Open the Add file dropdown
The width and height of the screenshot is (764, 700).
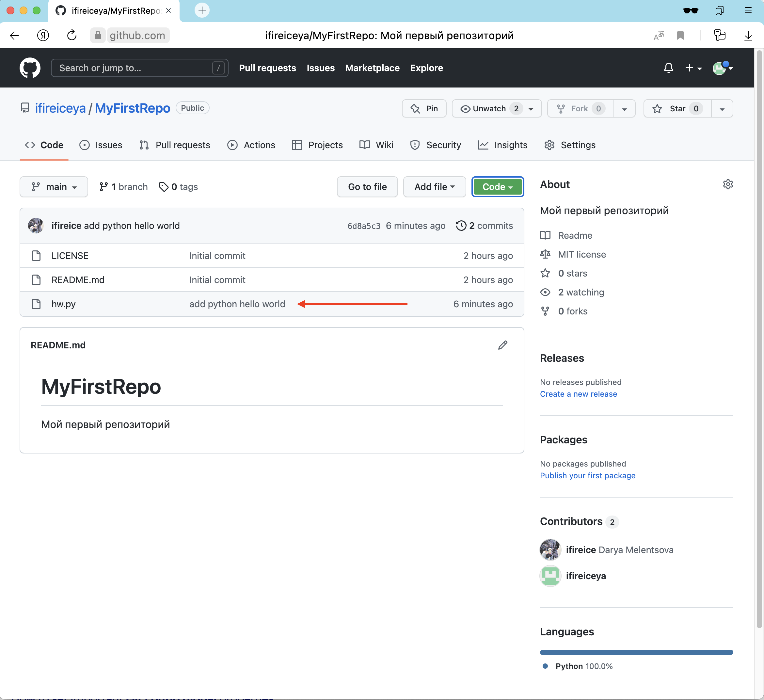pos(434,187)
